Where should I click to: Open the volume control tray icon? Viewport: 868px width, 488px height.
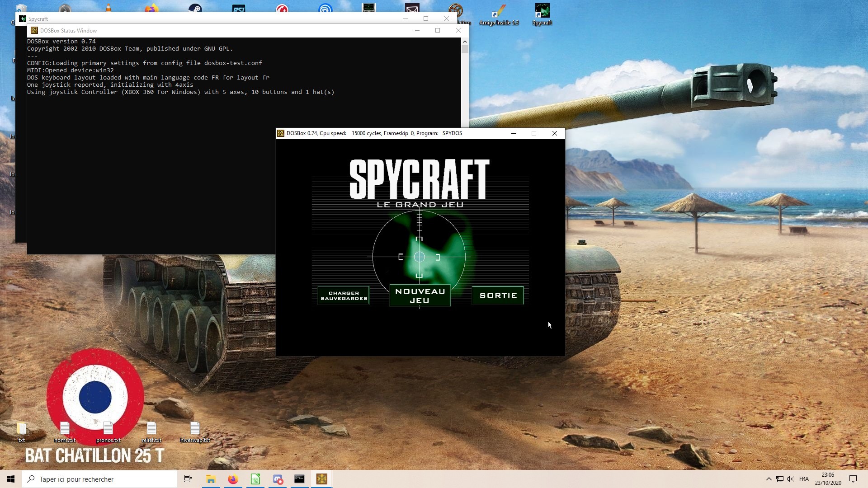(x=790, y=479)
